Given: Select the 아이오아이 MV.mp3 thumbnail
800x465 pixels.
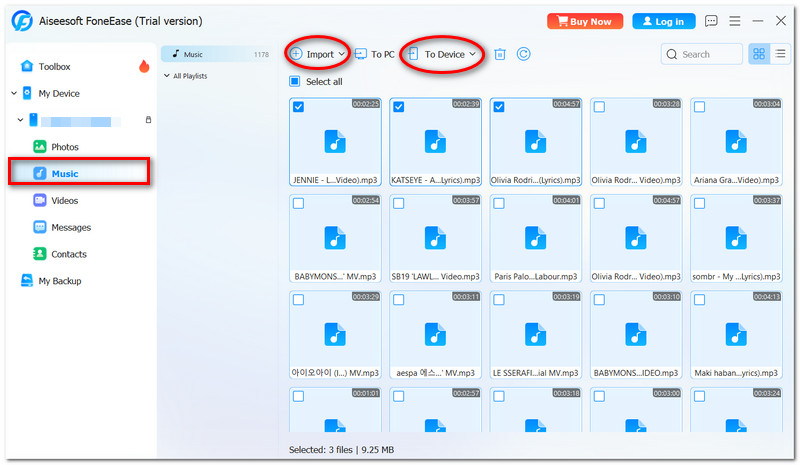Looking at the screenshot, I should tap(335, 335).
